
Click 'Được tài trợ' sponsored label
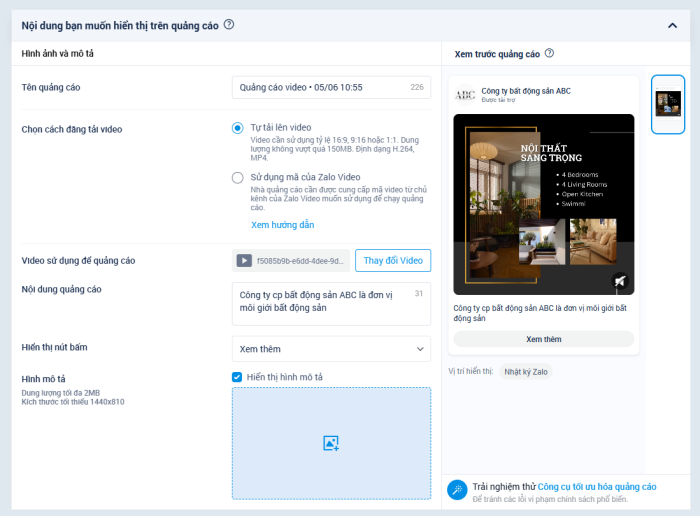click(x=498, y=100)
